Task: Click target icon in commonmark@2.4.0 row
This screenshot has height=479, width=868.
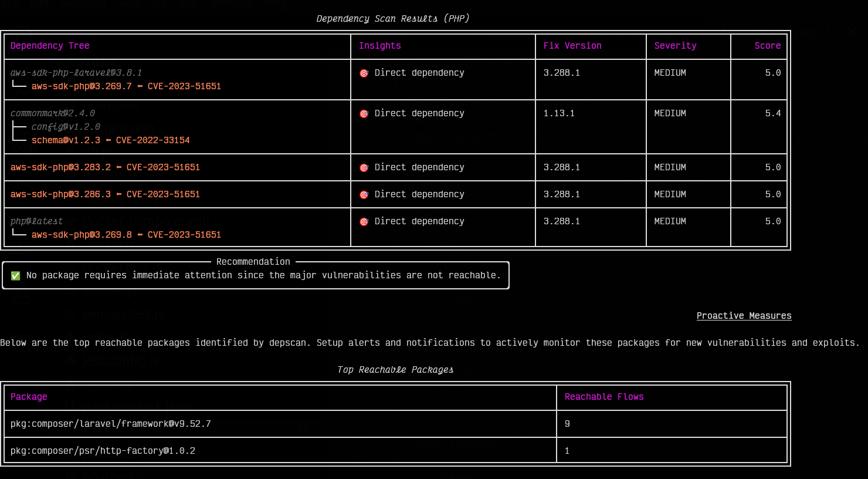Action: click(364, 114)
